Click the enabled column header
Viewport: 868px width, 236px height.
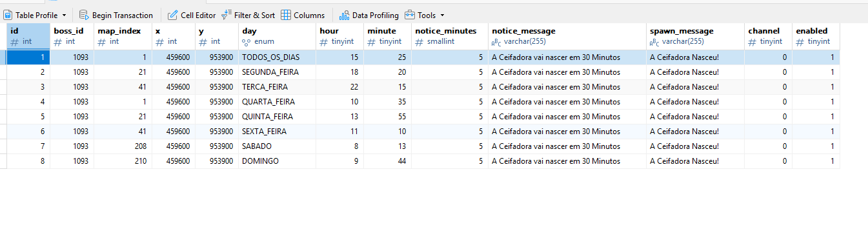816,36
